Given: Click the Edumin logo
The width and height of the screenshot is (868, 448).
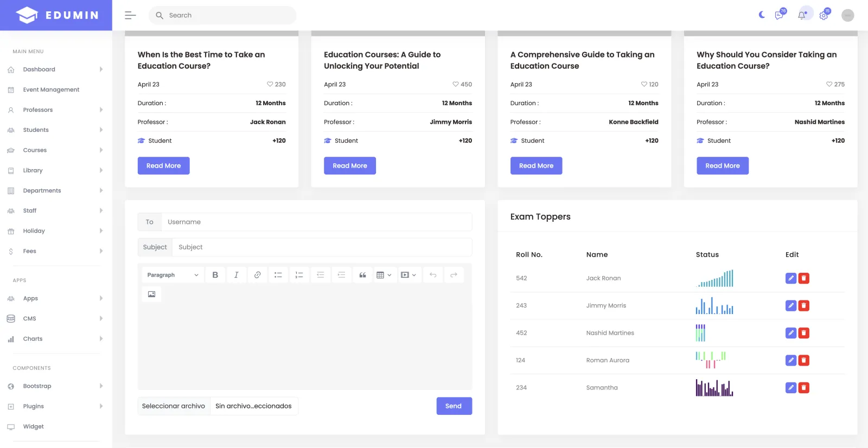Looking at the screenshot, I should pyautogui.click(x=56, y=15).
